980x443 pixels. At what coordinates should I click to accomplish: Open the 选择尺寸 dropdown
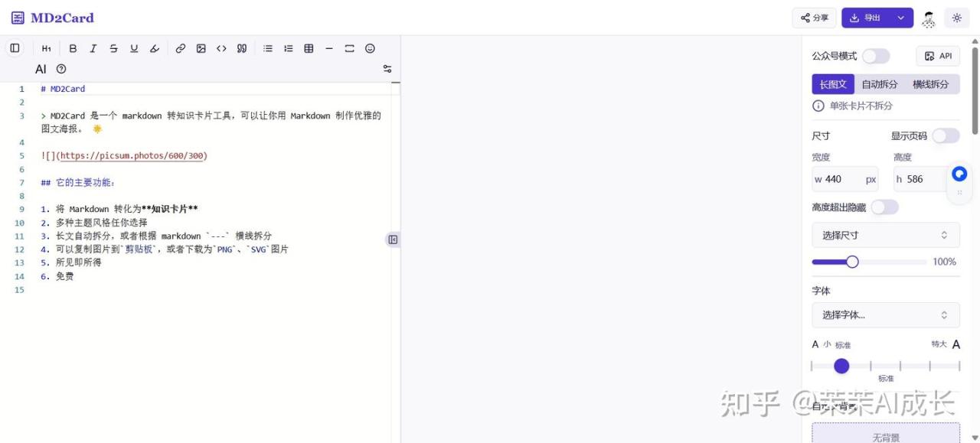(x=885, y=235)
